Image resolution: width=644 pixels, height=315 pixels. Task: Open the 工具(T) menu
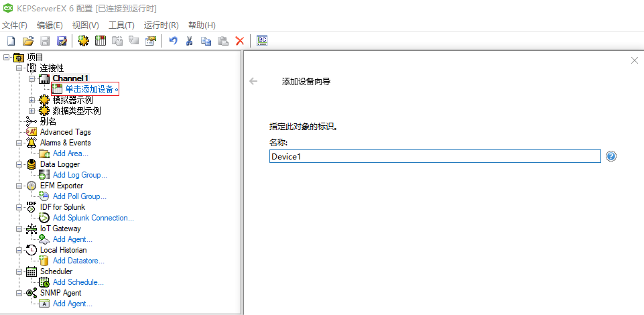click(121, 25)
